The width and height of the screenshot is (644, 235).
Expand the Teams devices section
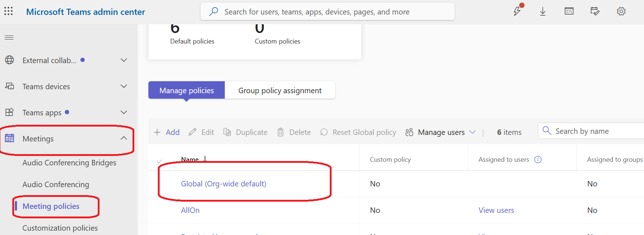click(x=124, y=86)
